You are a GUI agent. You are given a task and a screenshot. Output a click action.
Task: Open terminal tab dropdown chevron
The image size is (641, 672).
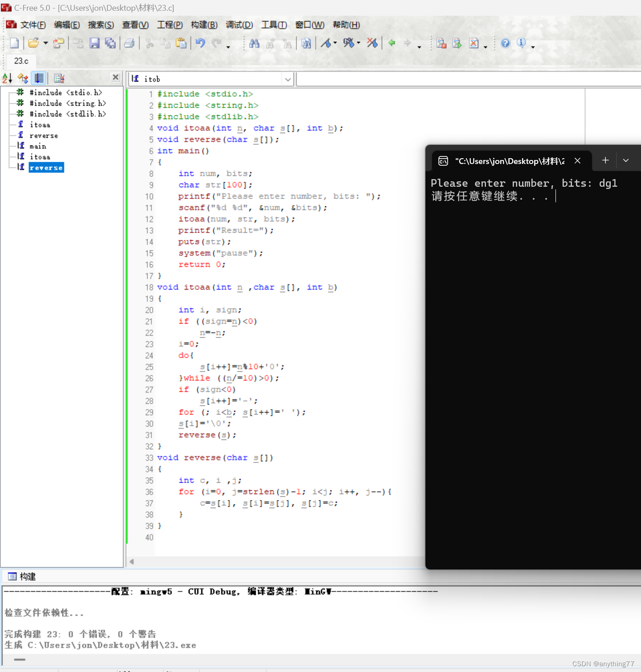tap(626, 160)
